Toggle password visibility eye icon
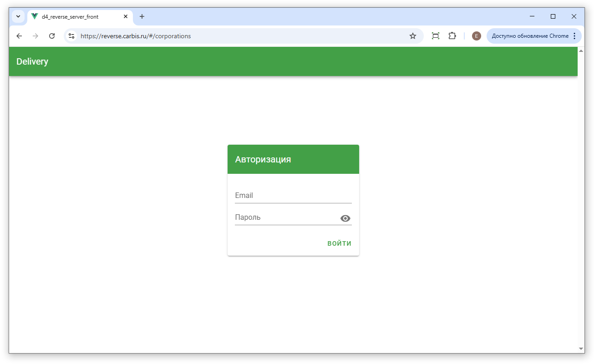 coord(345,218)
